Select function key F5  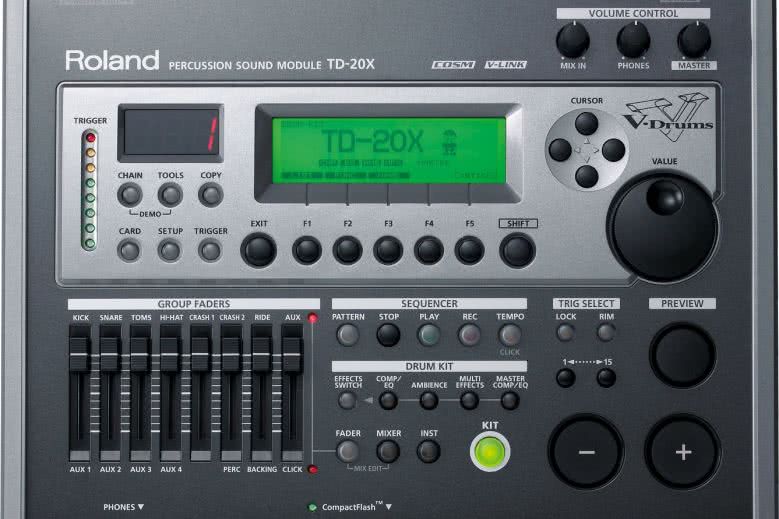tap(469, 250)
